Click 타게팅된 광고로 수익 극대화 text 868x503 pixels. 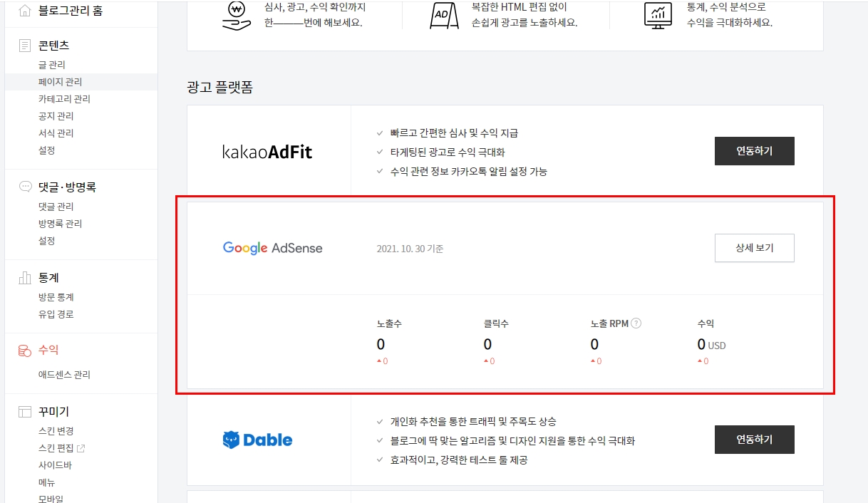(x=448, y=152)
